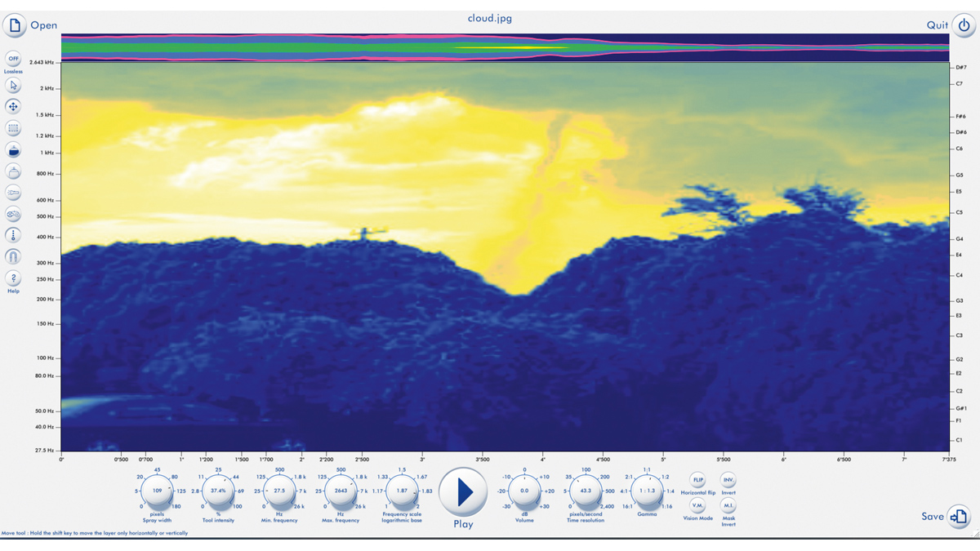
Task: Click the Spray width knob
Action: pyautogui.click(x=158, y=491)
